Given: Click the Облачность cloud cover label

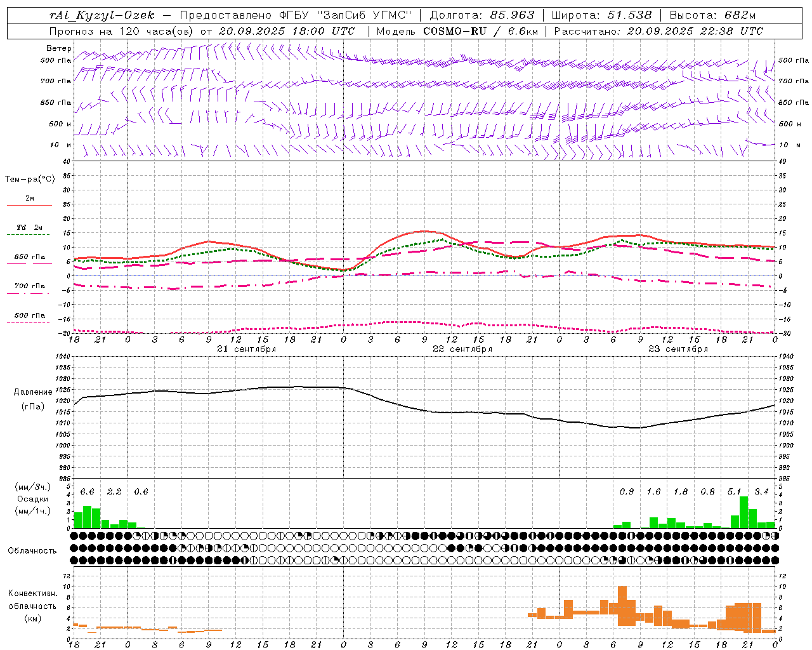Looking at the screenshot, I should tap(32, 551).
